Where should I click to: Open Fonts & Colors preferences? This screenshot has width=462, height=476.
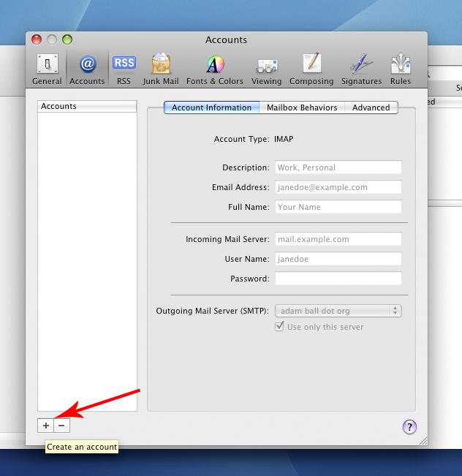[x=215, y=69]
